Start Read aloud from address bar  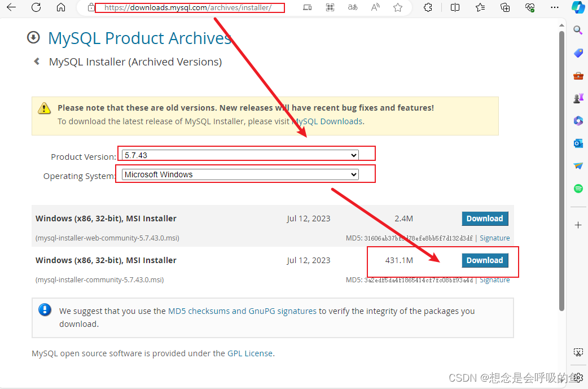click(375, 7)
